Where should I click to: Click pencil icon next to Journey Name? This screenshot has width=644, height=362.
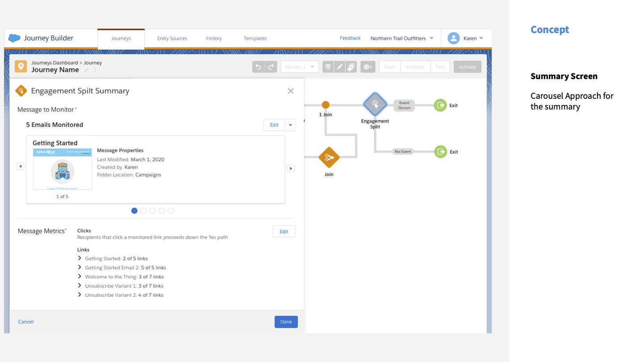86,70
